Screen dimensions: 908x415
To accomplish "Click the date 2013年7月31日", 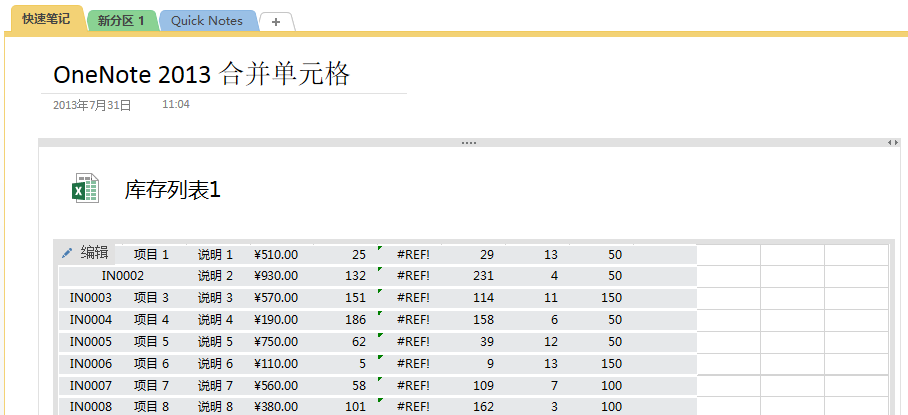I will (x=92, y=105).
